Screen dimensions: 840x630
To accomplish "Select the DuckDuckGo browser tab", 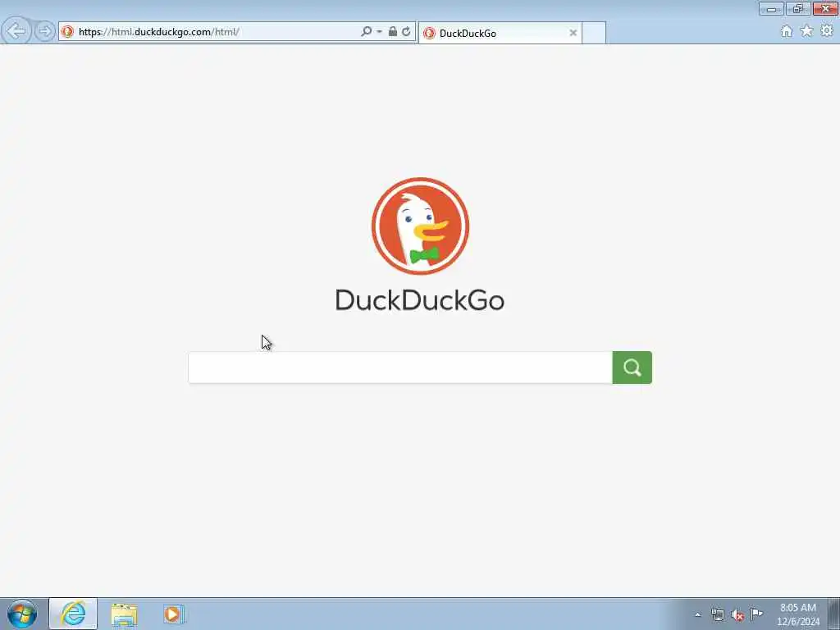I will [x=500, y=33].
